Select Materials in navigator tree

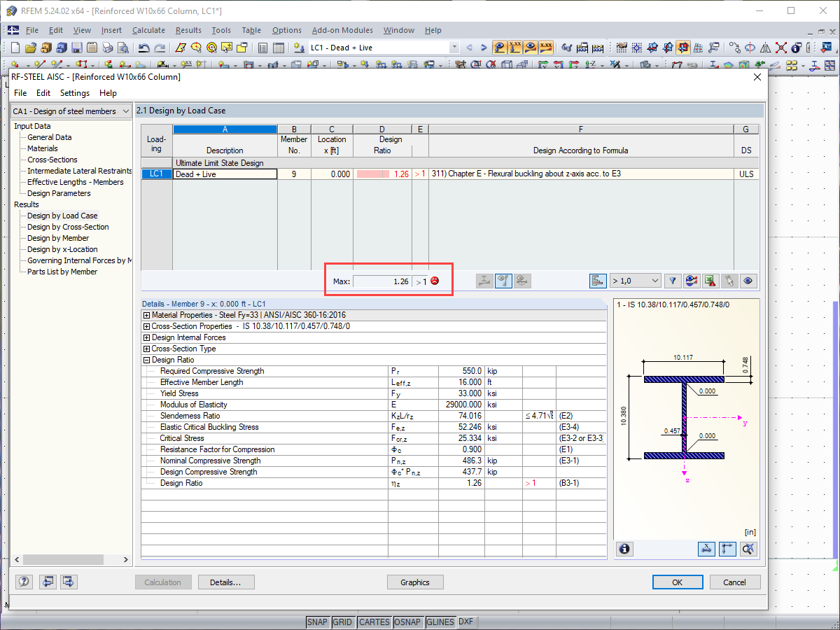[43, 148]
